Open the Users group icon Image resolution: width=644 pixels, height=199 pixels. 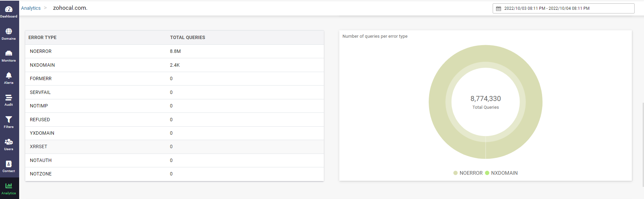9,142
